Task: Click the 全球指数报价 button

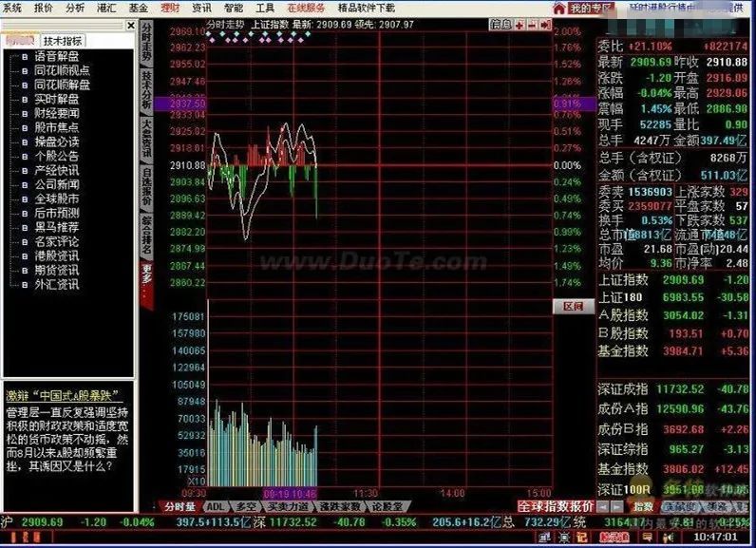Action: click(556, 506)
